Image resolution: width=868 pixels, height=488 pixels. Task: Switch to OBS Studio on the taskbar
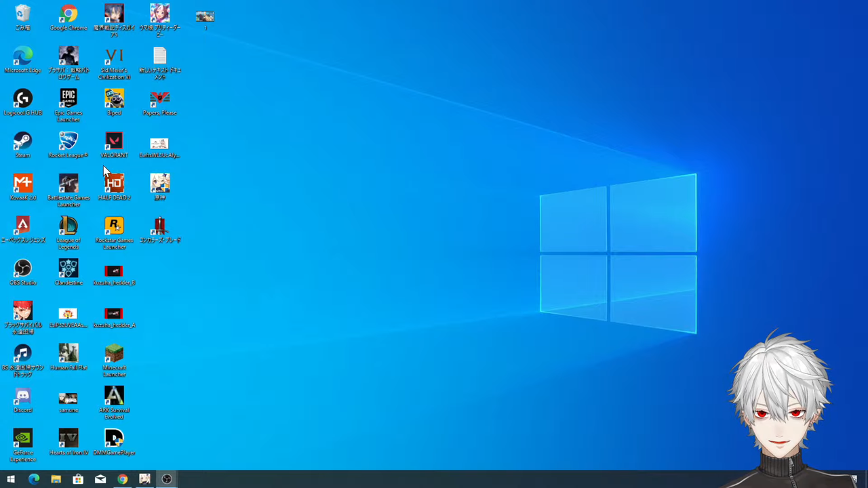167,479
